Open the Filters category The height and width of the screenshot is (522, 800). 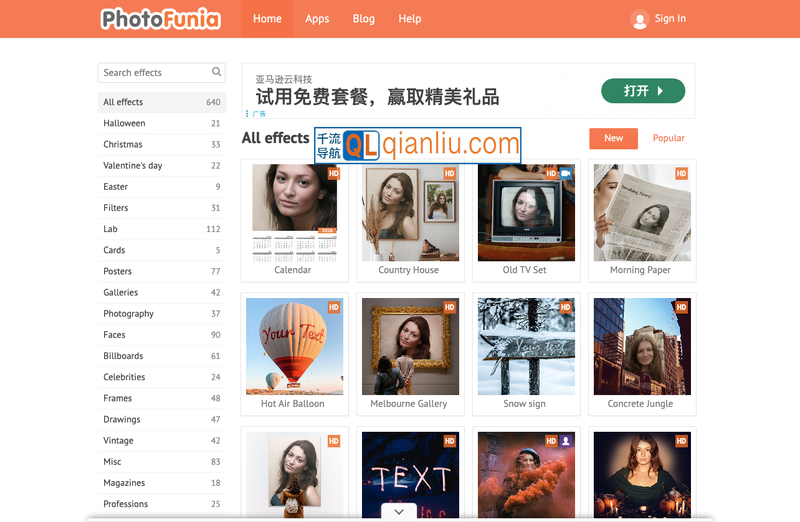(x=162, y=208)
